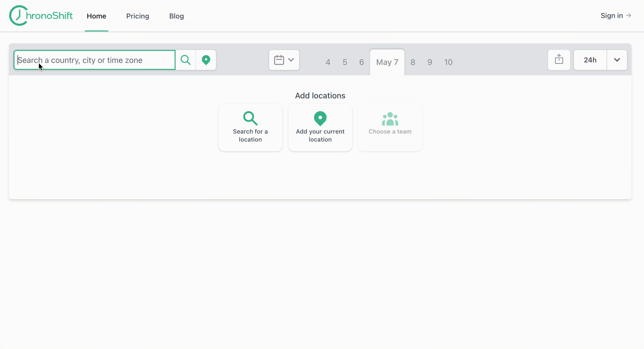Click the Search for a location card icon
Viewport: 644px width, 349px height.
[x=250, y=118]
